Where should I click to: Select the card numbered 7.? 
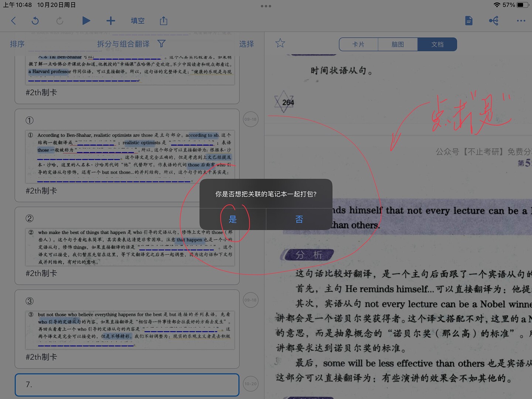point(127,385)
